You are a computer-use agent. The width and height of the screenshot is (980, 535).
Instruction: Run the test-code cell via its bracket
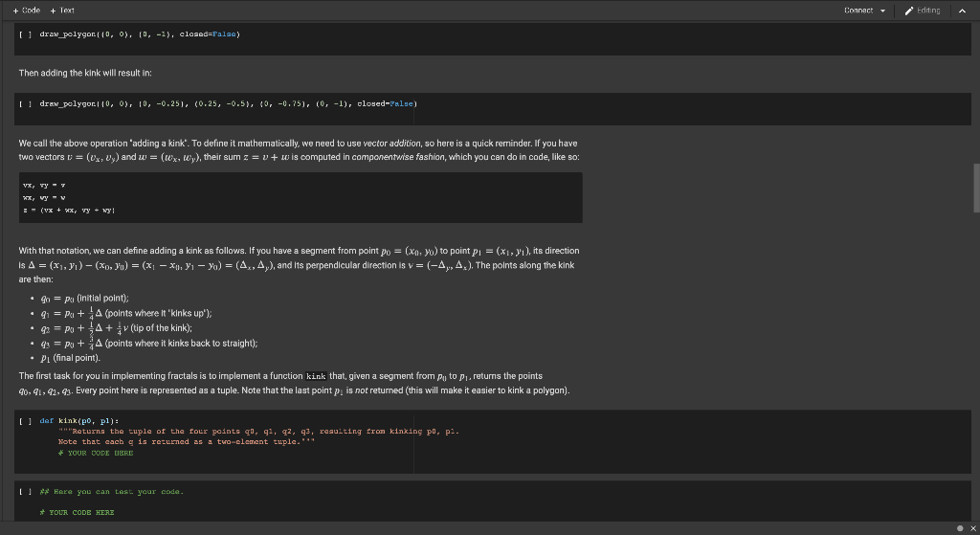click(27, 492)
